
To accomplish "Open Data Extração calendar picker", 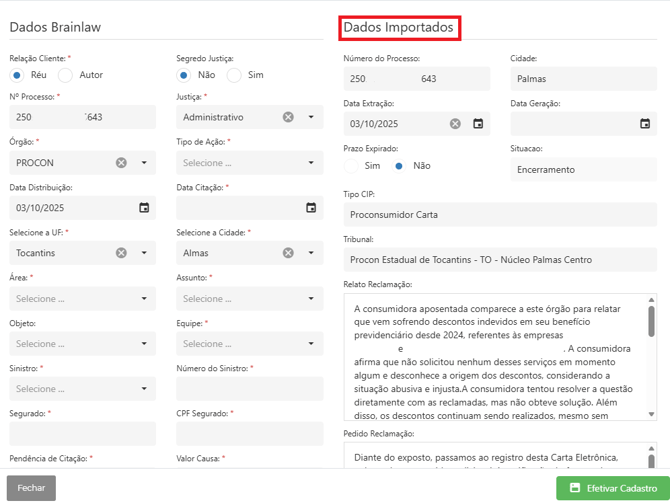I will point(478,124).
